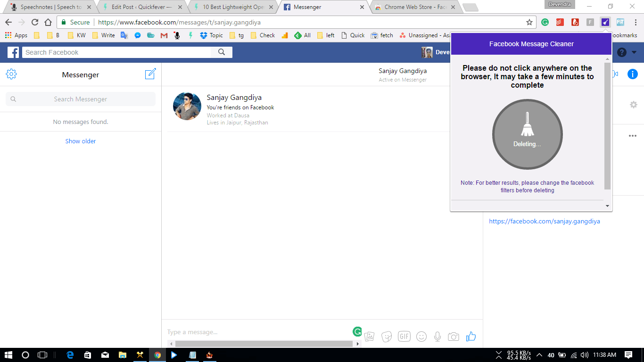Click the Type a message field

click(259, 332)
